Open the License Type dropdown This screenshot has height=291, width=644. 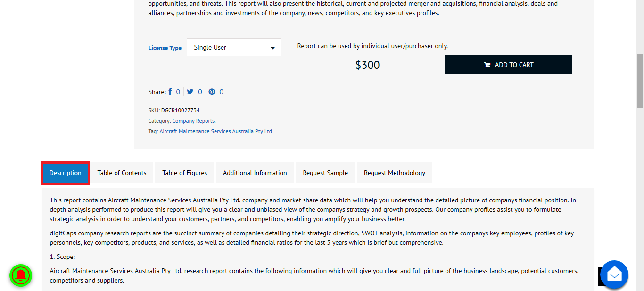(234, 47)
